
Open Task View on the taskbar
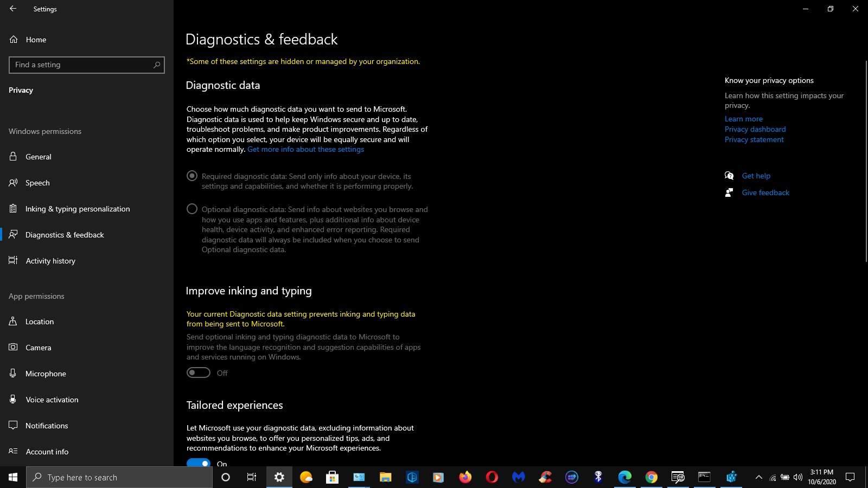(252, 477)
